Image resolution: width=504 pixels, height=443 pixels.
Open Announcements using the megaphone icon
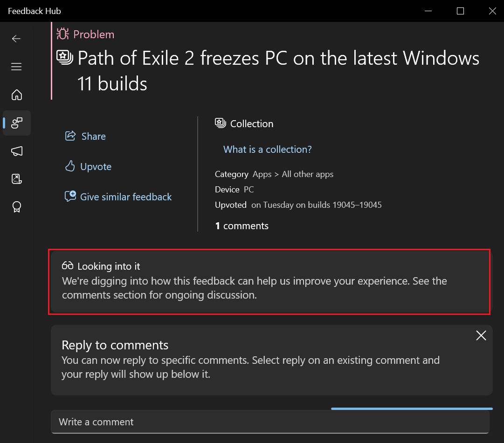(16, 151)
